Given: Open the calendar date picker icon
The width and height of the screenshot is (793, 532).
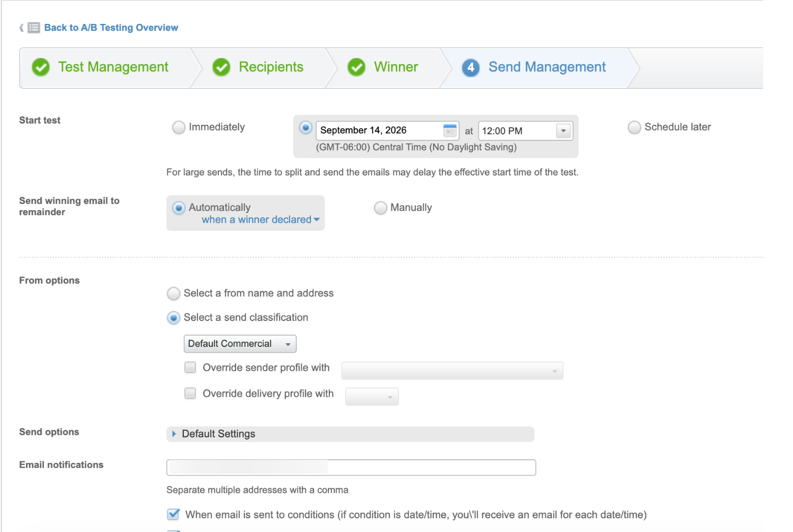Looking at the screenshot, I should point(450,131).
